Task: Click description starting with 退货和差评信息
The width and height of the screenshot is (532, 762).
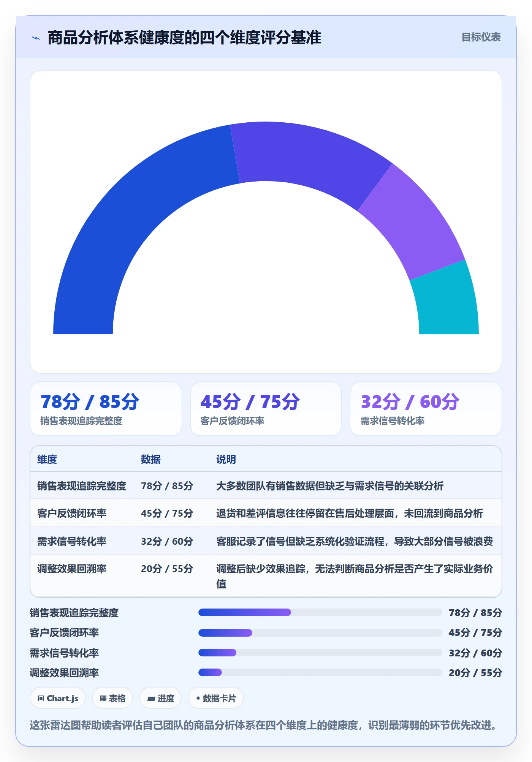Action: (x=350, y=513)
